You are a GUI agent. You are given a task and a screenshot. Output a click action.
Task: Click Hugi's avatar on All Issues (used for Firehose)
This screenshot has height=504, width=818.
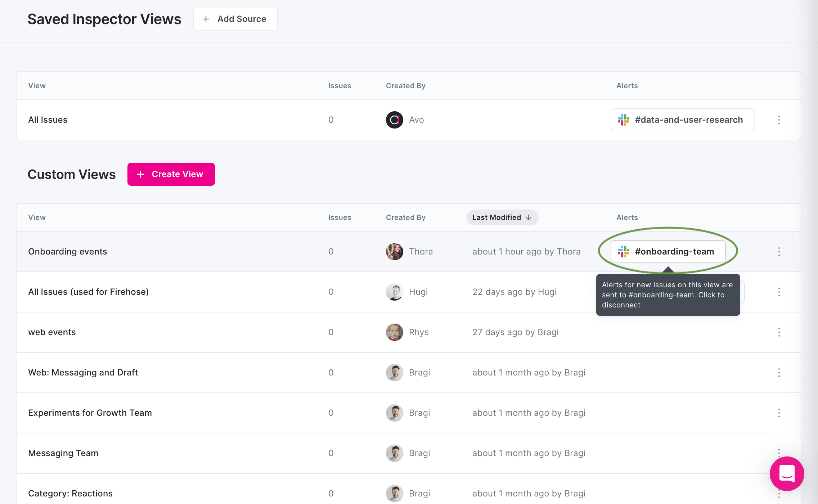pyautogui.click(x=394, y=292)
